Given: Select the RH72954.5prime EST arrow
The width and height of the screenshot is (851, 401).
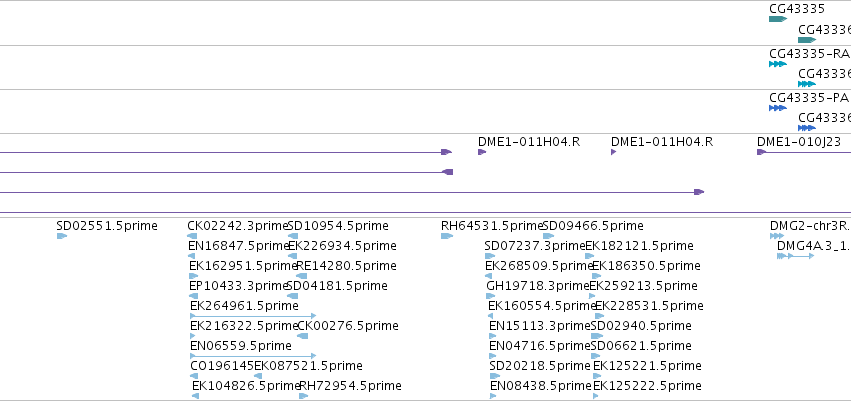Looking at the screenshot, I should tap(304, 396).
